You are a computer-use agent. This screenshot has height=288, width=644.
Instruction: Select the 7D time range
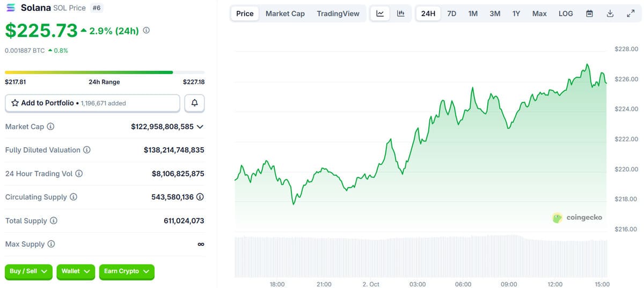point(451,13)
